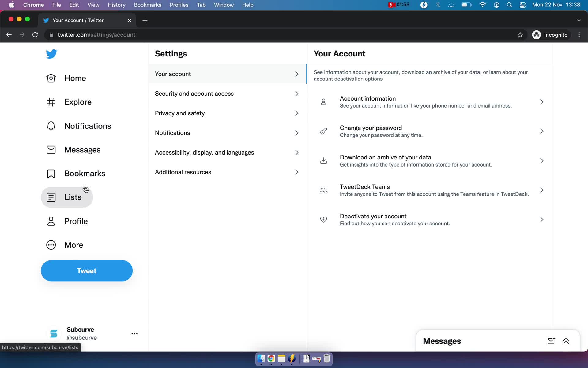
Task: Open Chrome three-dot menu
Action: [579, 35]
